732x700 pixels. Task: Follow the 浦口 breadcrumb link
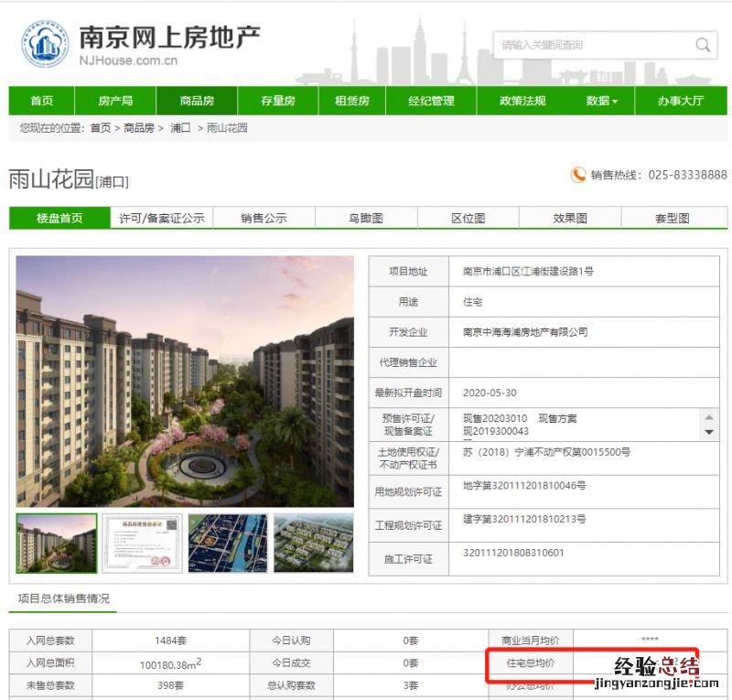click(x=180, y=128)
